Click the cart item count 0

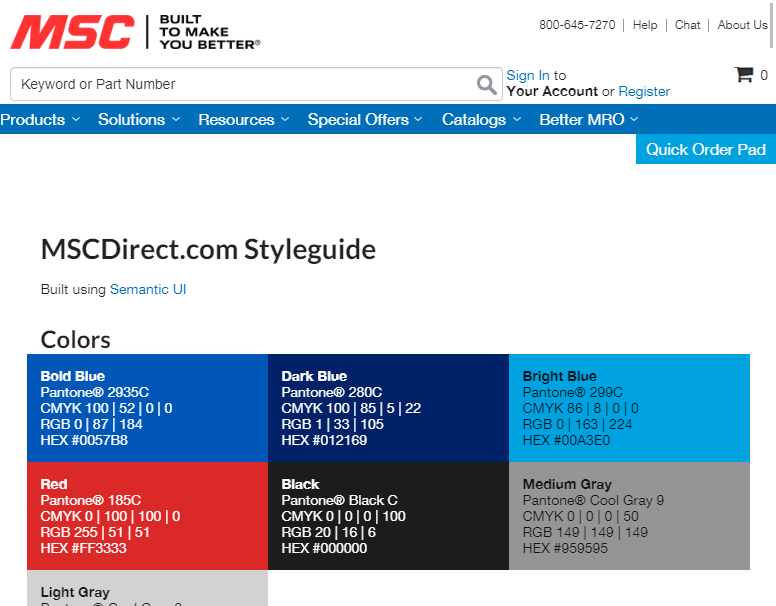pos(764,75)
